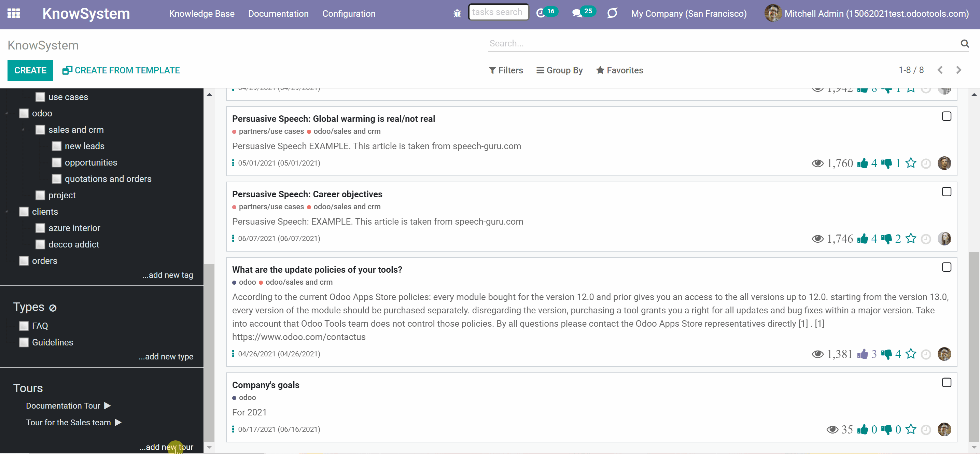Open My Company (San Francisco) switcher
Viewport: 980px width, 454px height.
(689, 14)
